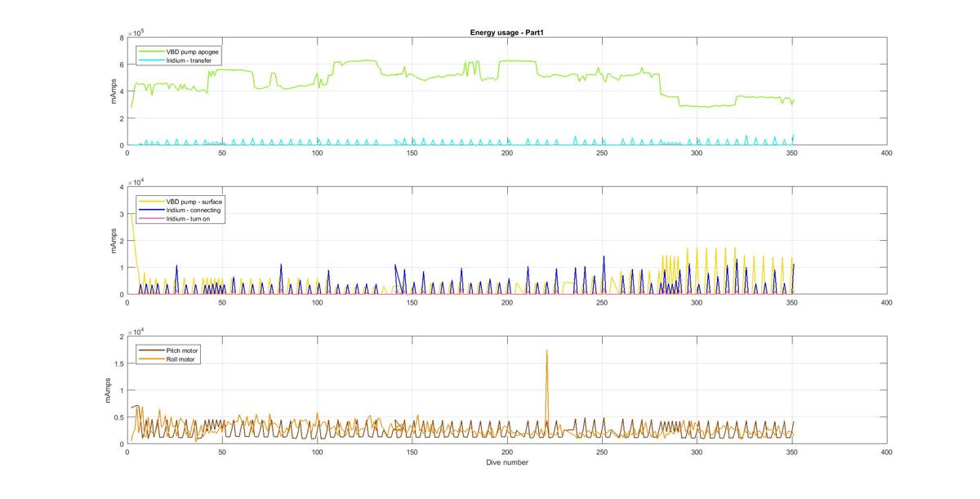980x499 pixels.
Task: Click the "×10^4" exponent above the VBD surface plot
Action: click(x=136, y=182)
